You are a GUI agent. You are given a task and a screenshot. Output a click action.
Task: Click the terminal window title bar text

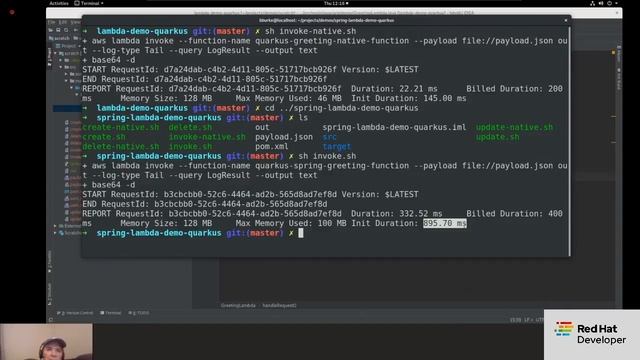tap(327, 20)
